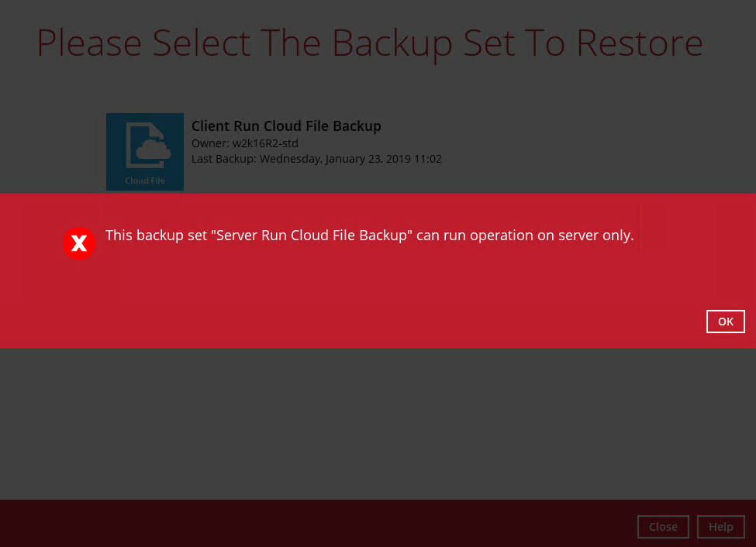Click the "server only" words in the error
The width and height of the screenshot is (756, 547).
coord(595,236)
